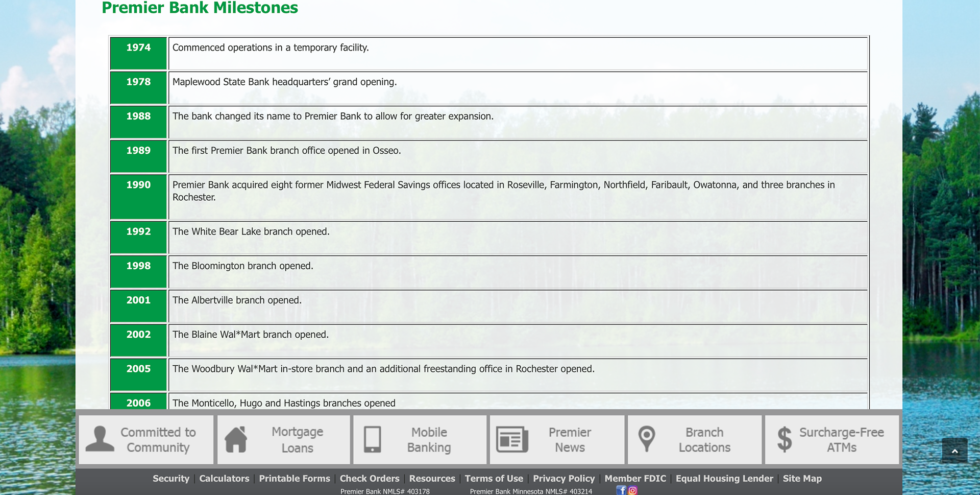Image resolution: width=980 pixels, height=495 pixels.
Task: Open Committed to Community label
Action: pyautogui.click(x=158, y=440)
